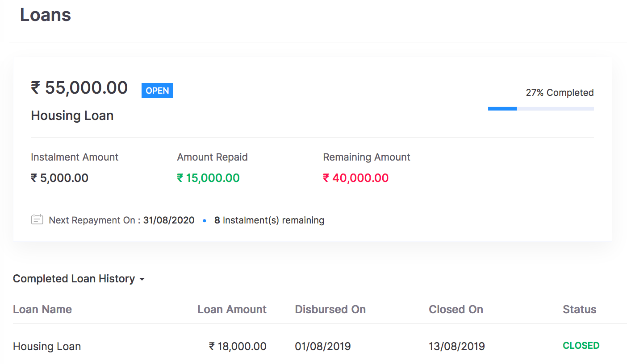The height and width of the screenshot is (364, 627).
Task: Open the Housing Loan row in history
Action: (47, 347)
